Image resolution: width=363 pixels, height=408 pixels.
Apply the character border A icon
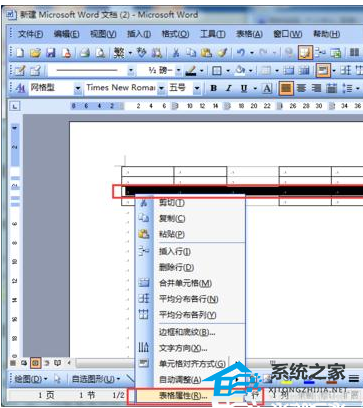point(267,88)
